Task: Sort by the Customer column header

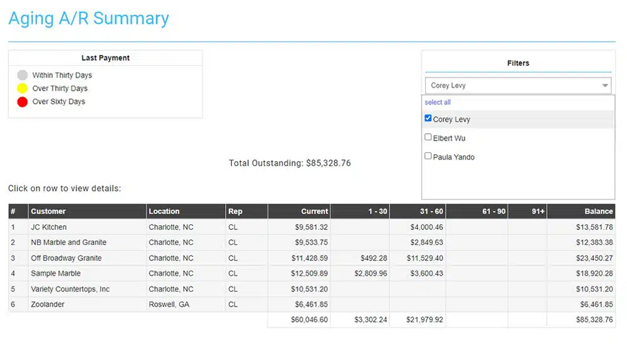Action: (48, 211)
